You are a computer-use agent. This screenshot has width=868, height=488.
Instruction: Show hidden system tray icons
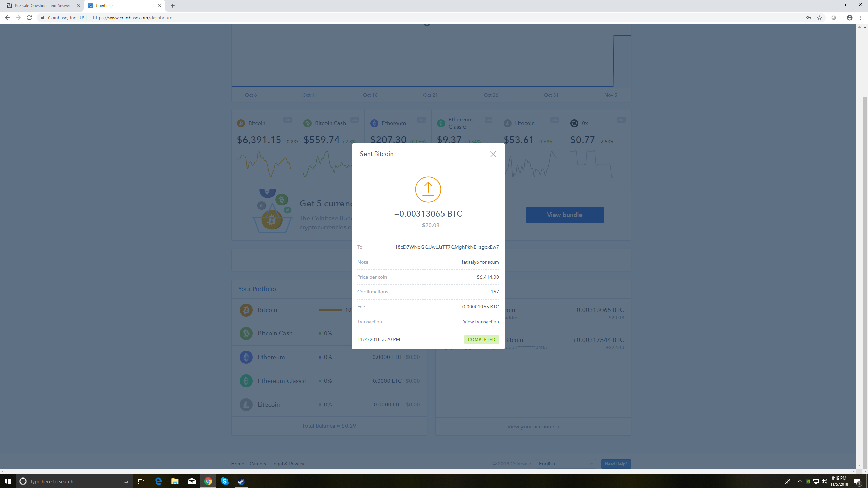[800, 481]
